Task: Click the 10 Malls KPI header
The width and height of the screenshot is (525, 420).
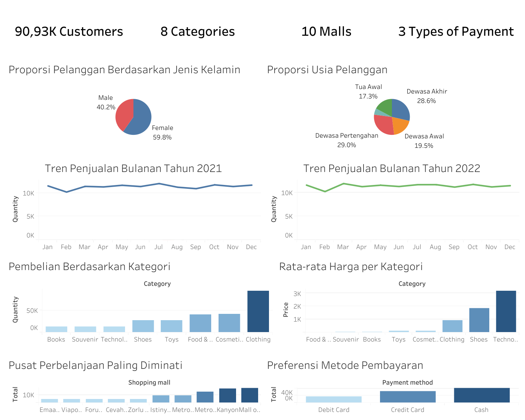Action: [x=326, y=32]
